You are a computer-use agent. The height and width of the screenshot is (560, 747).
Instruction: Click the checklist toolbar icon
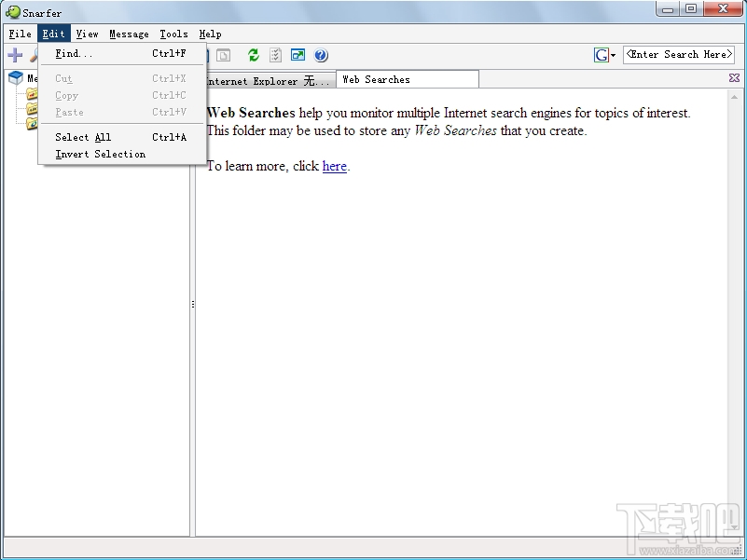(x=275, y=55)
